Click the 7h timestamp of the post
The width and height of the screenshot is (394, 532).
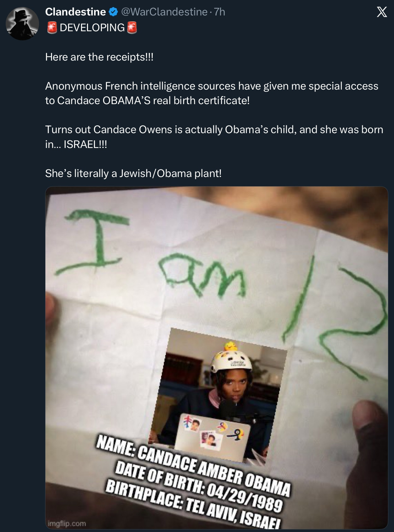tap(220, 12)
